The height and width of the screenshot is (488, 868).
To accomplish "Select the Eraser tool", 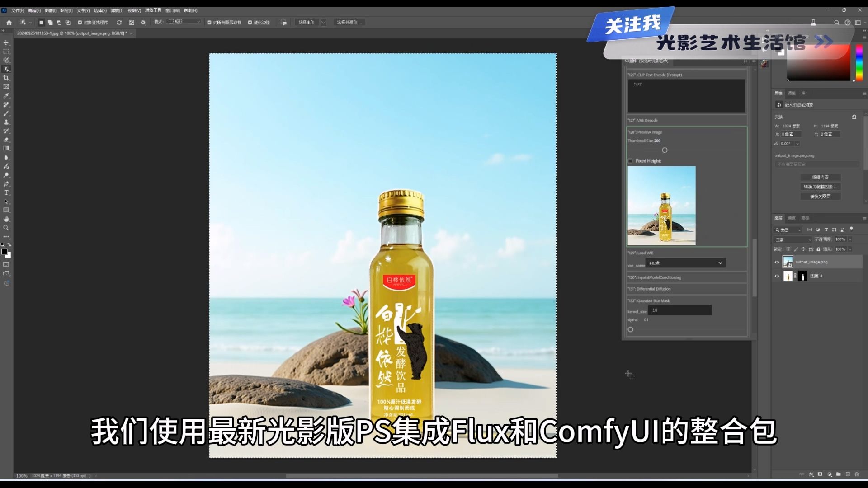I will tap(6, 140).
